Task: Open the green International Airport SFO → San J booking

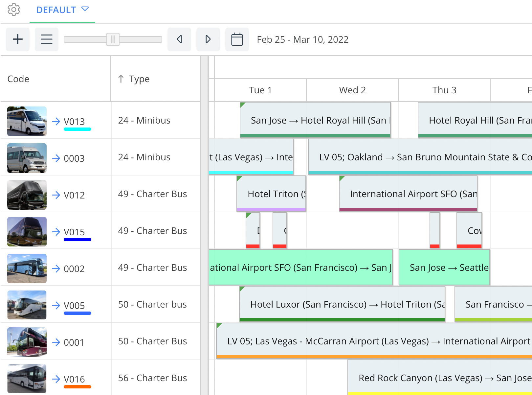Action: (x=300, y=267)
